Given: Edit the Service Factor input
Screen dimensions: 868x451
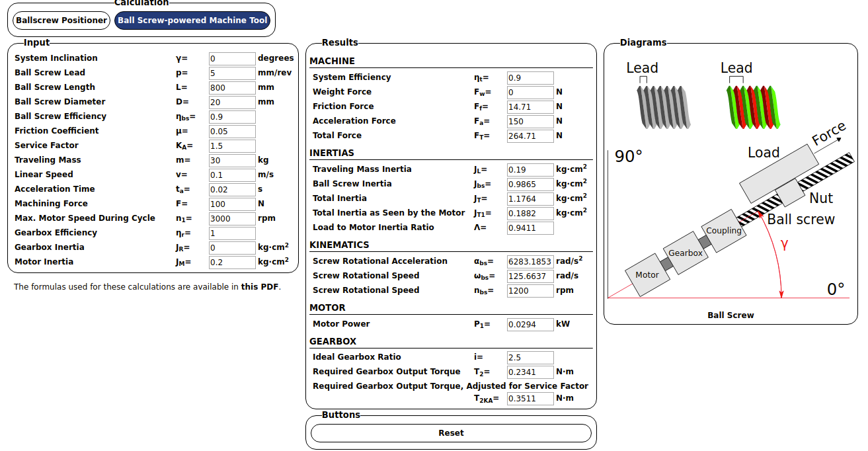Looking at the screenshot, I should (x=232, y=146).
